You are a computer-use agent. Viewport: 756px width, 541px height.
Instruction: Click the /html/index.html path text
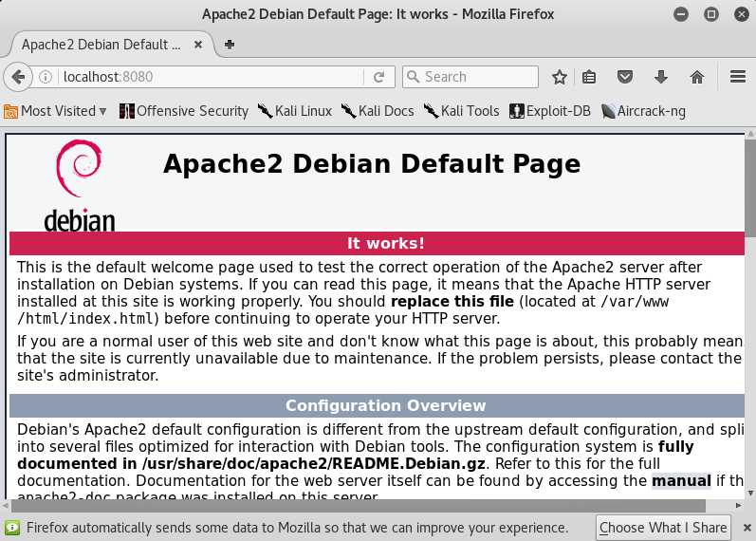pos(85,319)
